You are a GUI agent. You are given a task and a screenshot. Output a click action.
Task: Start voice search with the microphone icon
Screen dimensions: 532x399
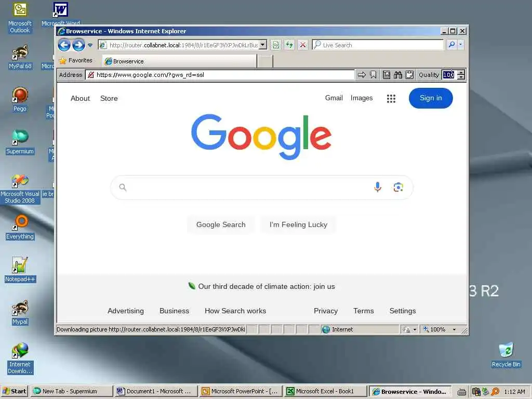(377, 187)
